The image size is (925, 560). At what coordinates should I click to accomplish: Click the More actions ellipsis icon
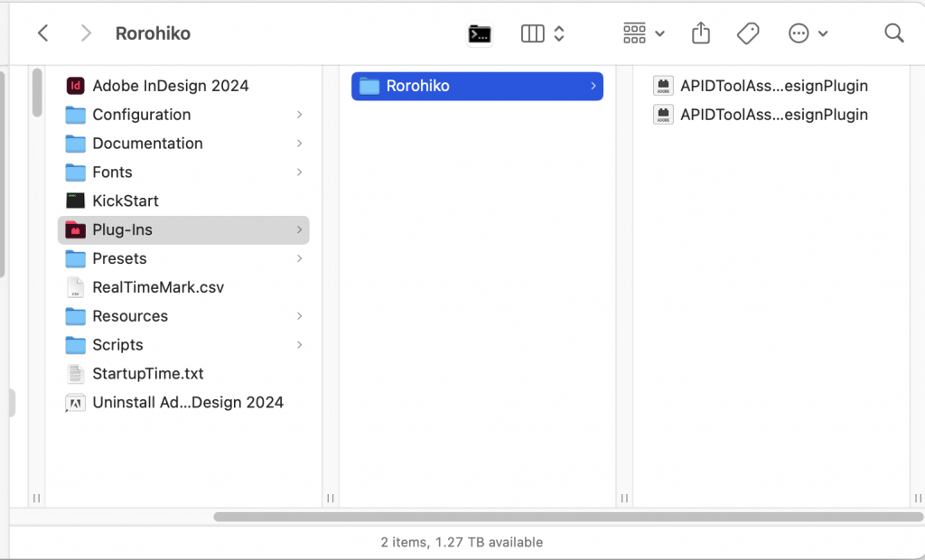799,33
